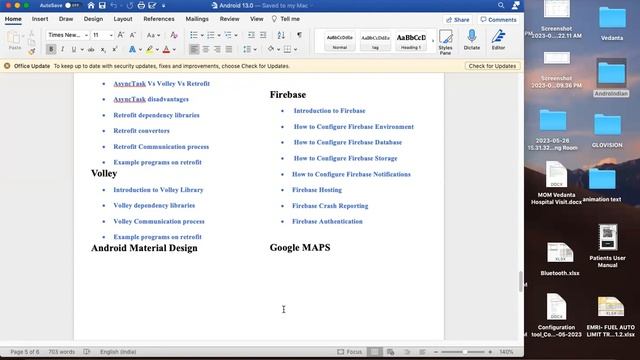Expand numbered list options arrow
The height and width of the screenshot is (360, 640).
(x=219, y=36)
